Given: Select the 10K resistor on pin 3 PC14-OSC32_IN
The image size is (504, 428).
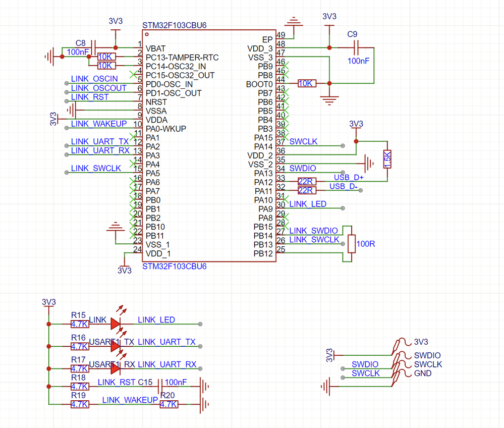Looking at the screenshot, I should tap(106, 66).
